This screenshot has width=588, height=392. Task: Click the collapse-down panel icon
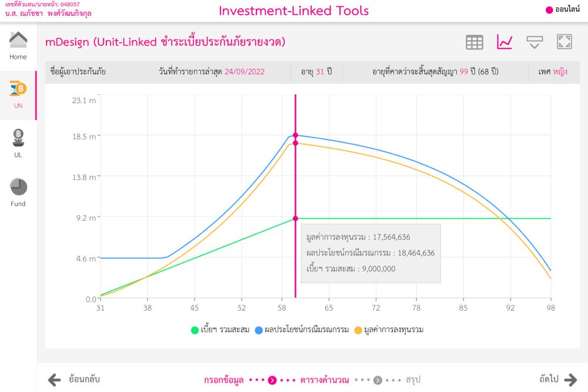534,42
